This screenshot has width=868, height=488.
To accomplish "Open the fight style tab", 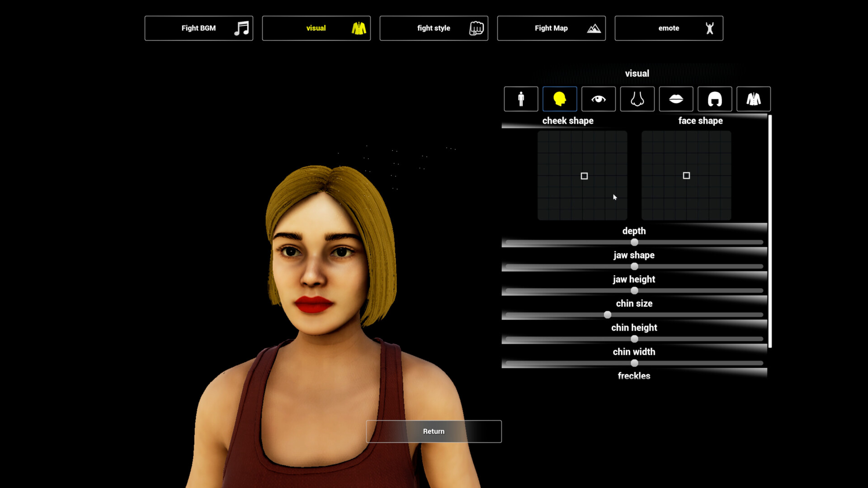I will (434, 28).
